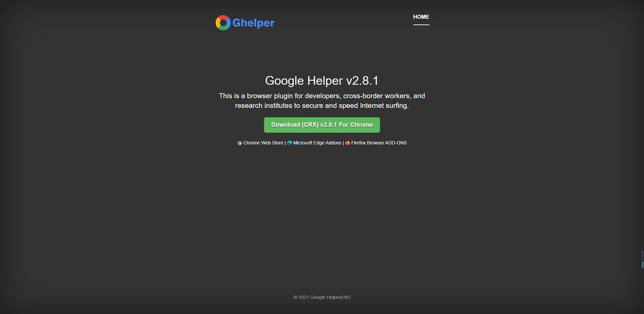Viewport: 644px width, 314px height.
Task: Open the Chrome Web Store link
Action: click(x=263, y=143)
